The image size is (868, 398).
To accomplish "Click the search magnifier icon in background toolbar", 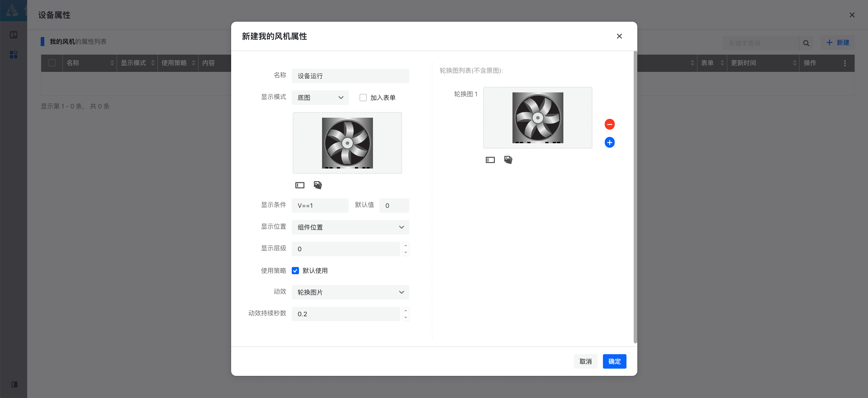I will 806,43.
